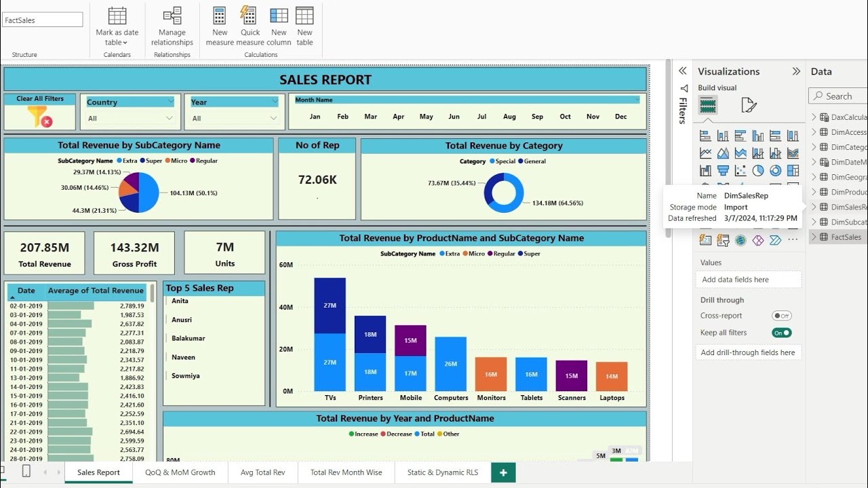Select the scatter chart visual
Viewport: 868px width, 488px height.
coord(741,171)
